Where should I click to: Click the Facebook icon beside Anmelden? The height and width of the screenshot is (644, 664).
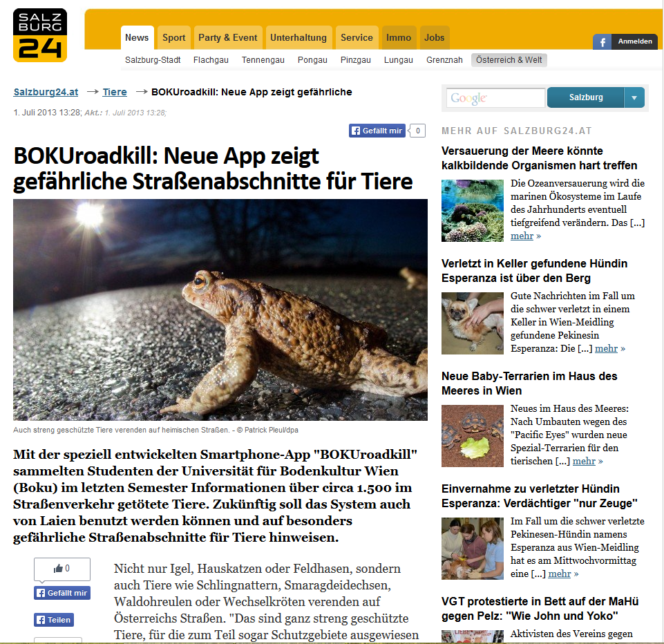point(603,41)
